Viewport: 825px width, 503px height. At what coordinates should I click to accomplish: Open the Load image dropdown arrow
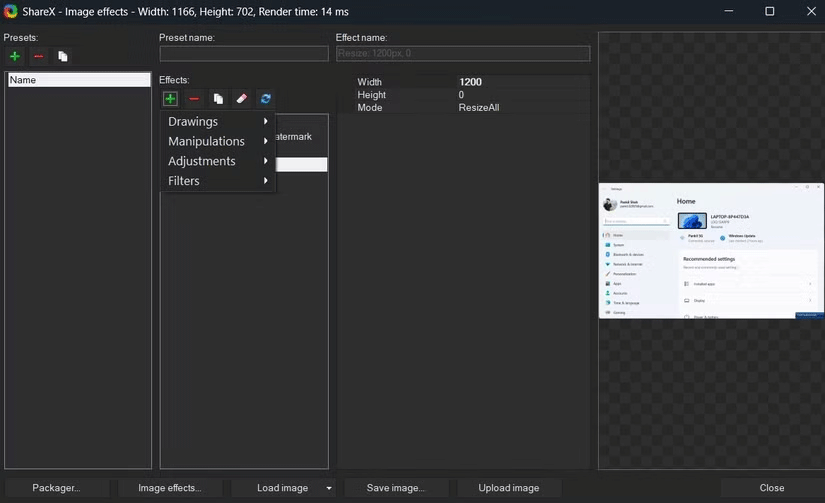(328, 488)
